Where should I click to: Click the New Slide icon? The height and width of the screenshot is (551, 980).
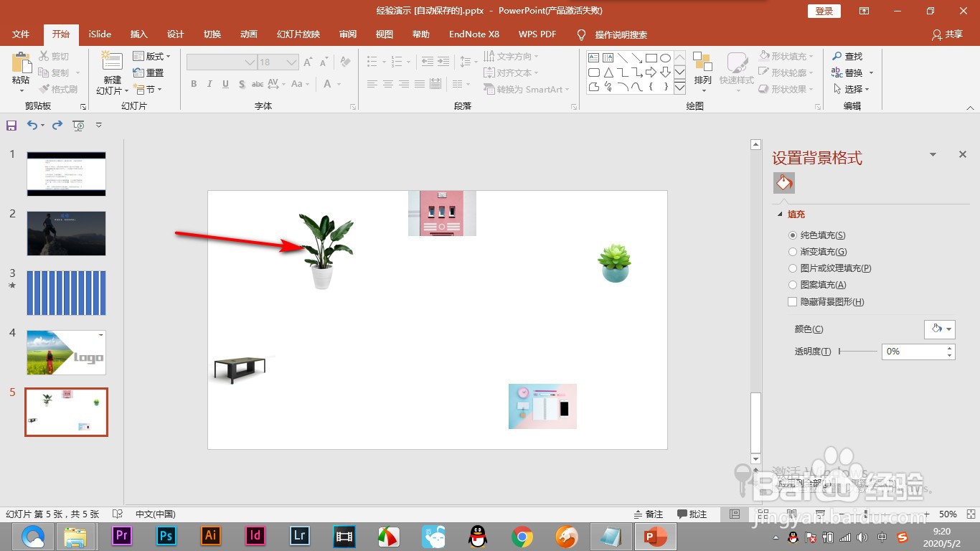(112, 62)
